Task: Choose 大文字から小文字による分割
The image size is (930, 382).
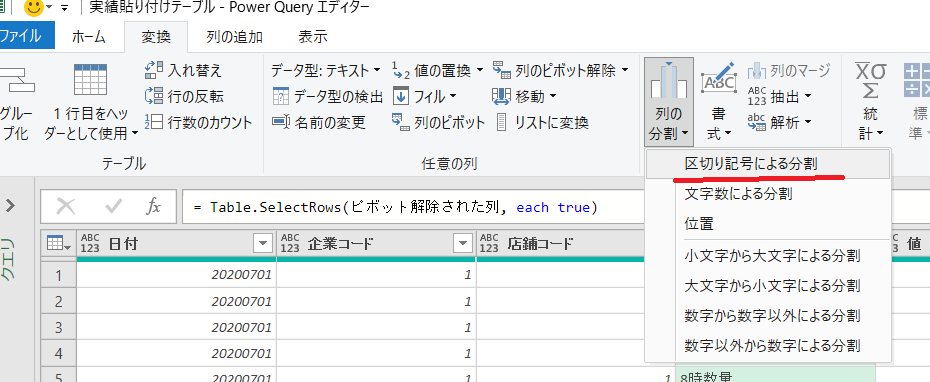Action: pyautogui.click(x=767, y=285)
